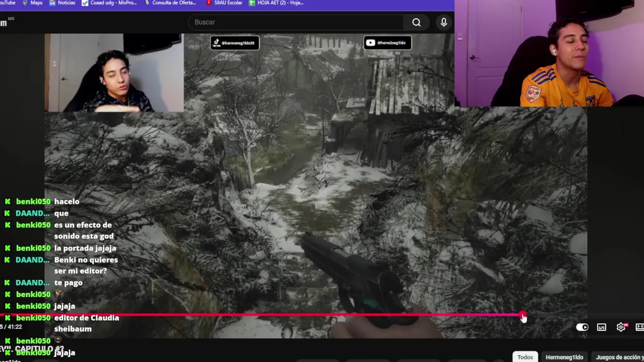644x362 pixels.
Task: Open the Cuaad udg - MisPro bookmark
Action: (109, 3)
